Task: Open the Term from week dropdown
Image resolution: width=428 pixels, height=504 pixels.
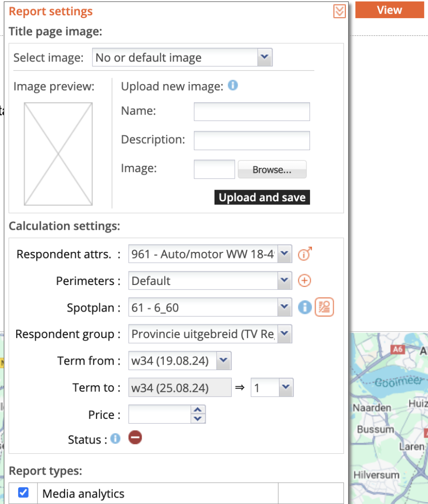Action: (x=180, y=361)
